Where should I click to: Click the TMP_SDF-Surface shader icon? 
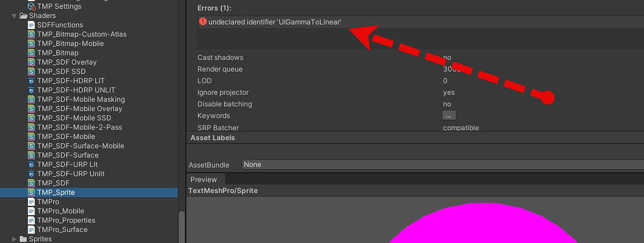click(x=31, y=155)
